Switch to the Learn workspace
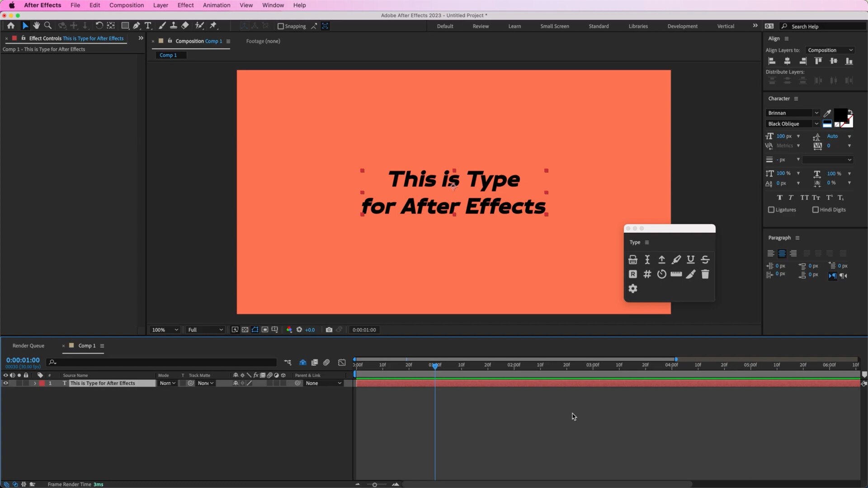868x488 pixels. tap(514, 26)
